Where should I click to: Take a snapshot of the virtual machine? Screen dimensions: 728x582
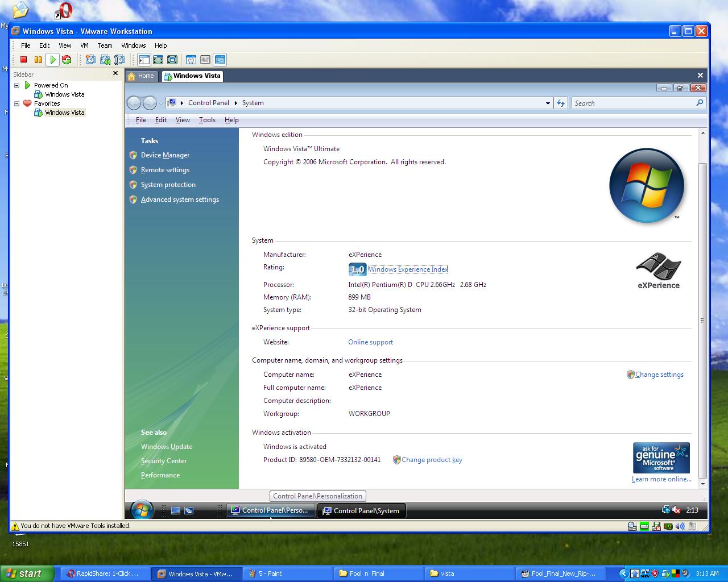(x=90, y=60)
